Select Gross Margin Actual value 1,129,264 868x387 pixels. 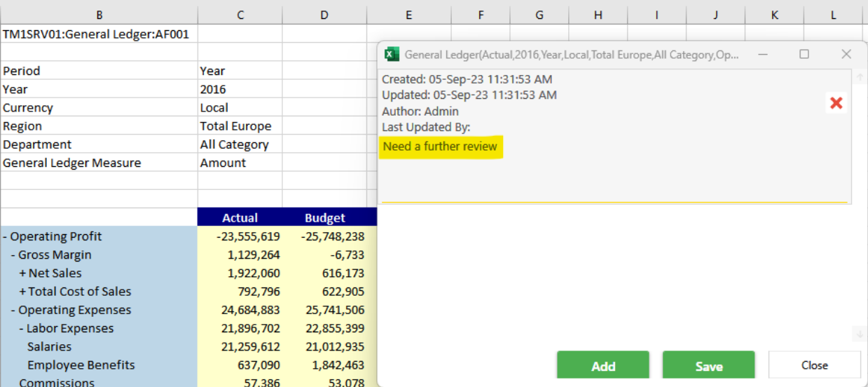[x=240, y=254]
